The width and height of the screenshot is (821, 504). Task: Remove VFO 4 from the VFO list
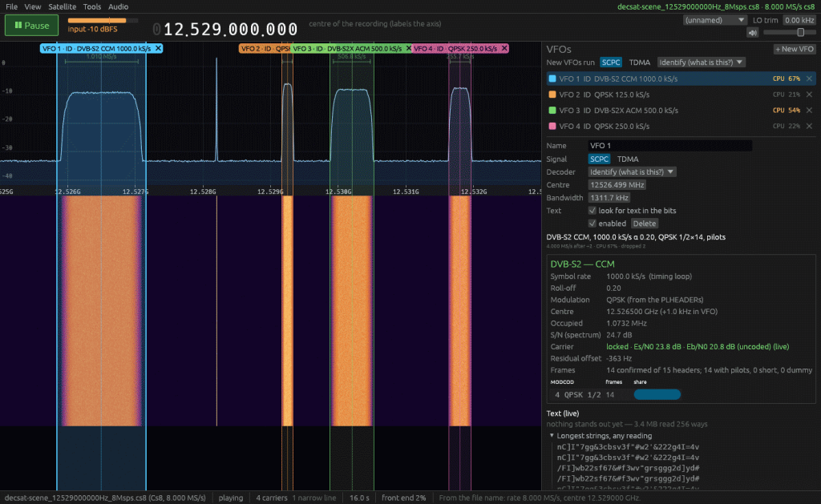point(810,126)
